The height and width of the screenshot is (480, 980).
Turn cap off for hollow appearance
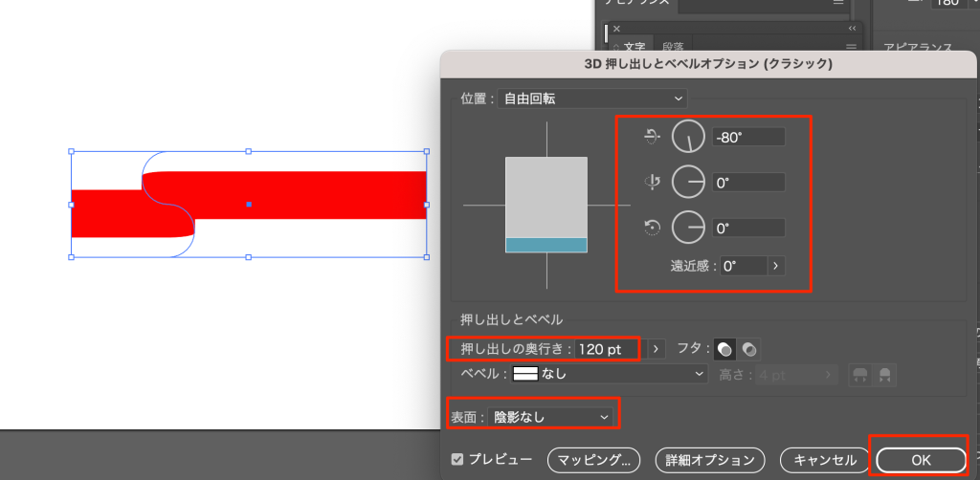pos(749,349)
